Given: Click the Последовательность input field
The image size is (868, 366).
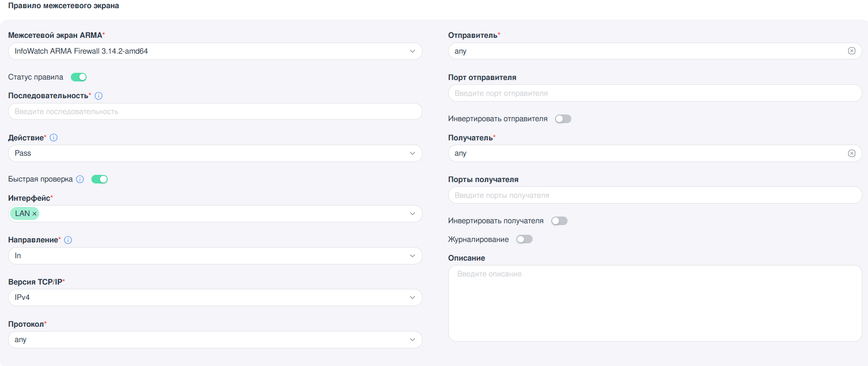Looking at the screenshot, I should click(215, 112).
